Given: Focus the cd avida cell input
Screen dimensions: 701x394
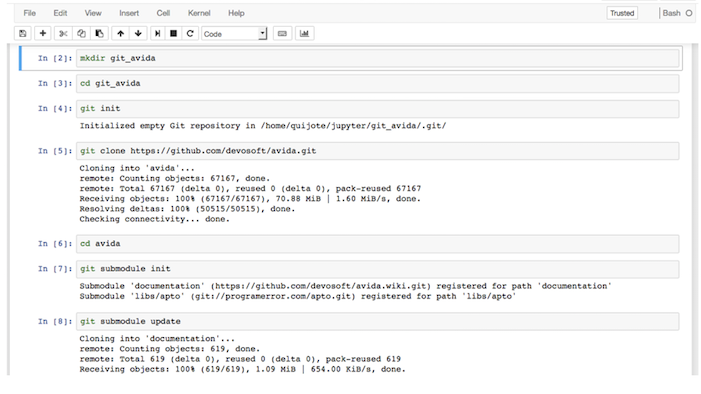Looking at the screenshot, I should point(377,244).
